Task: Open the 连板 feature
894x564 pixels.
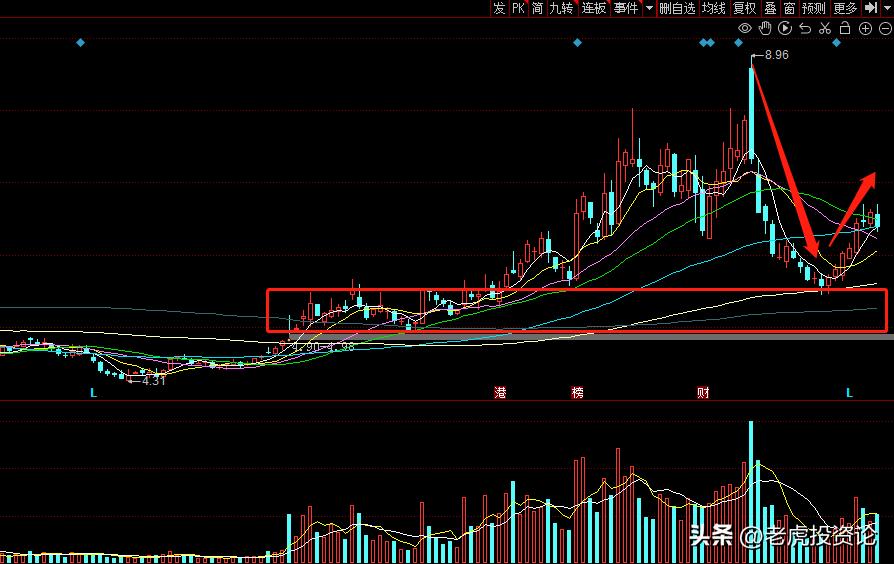Action: point(594,8)
